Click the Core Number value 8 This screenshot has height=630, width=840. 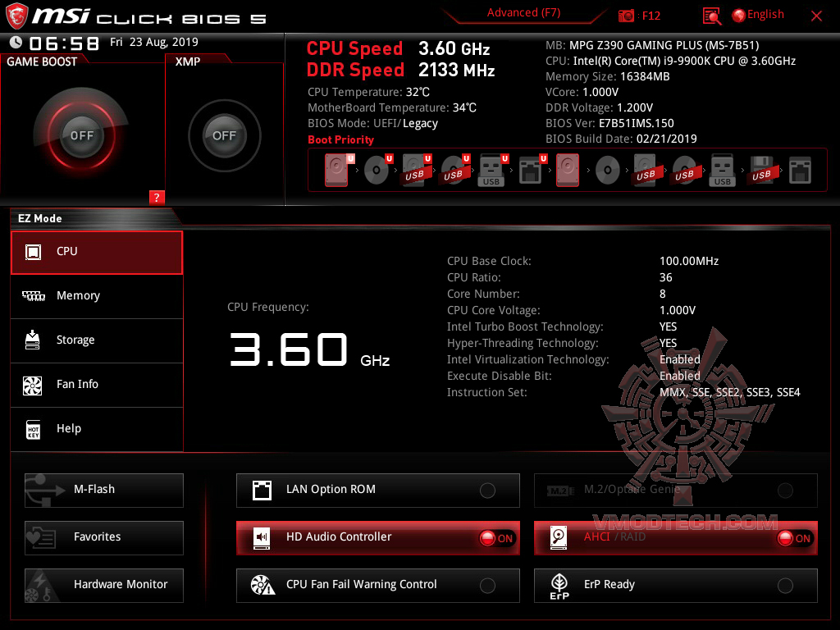(x=663, y=294)
